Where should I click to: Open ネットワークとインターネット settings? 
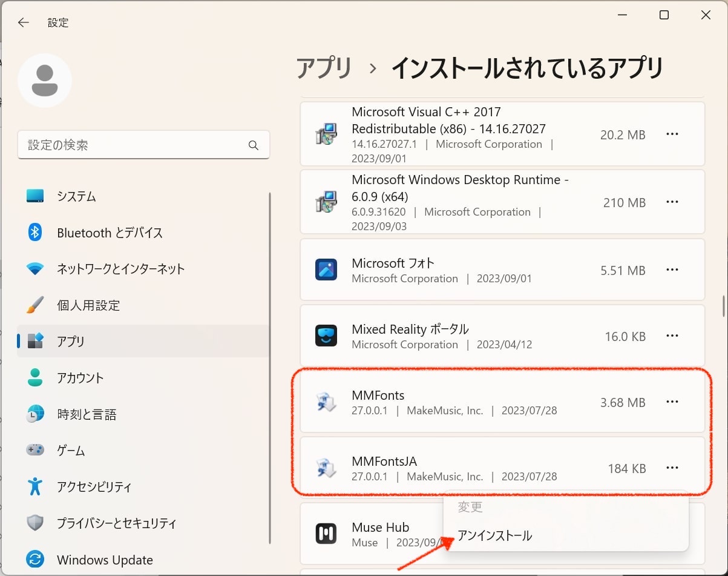click(x=143, y=269)
